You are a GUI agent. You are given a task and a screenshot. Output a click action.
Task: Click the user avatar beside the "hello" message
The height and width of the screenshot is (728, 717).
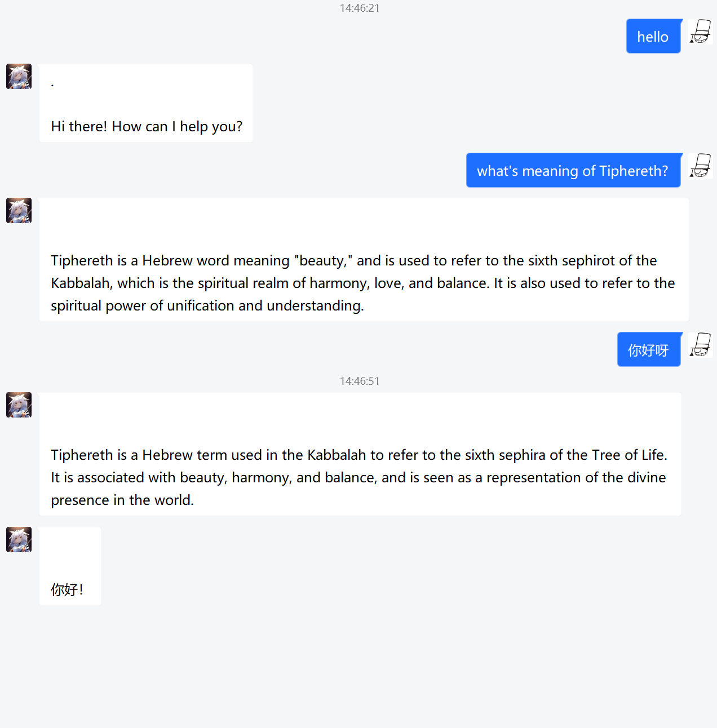pyautogui.click(x=700, y=32)
